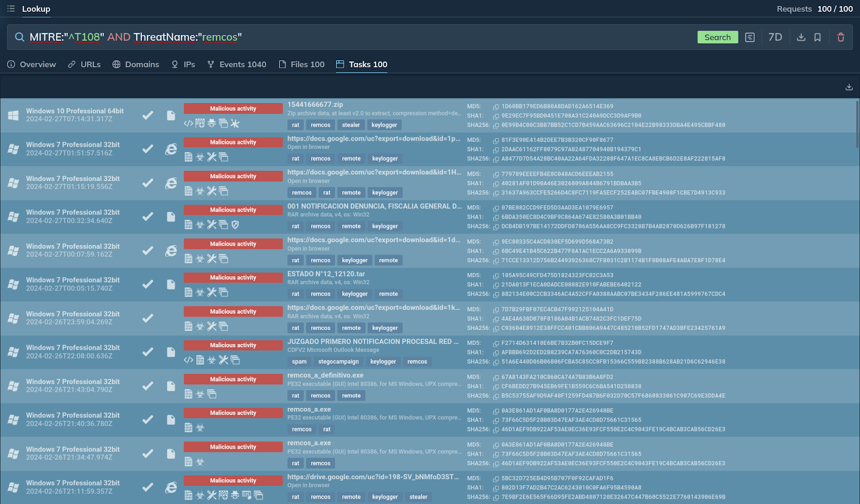Open the Events 1040 tab
860x504 pixels.
pyautogui.click(x=237, y=64)
